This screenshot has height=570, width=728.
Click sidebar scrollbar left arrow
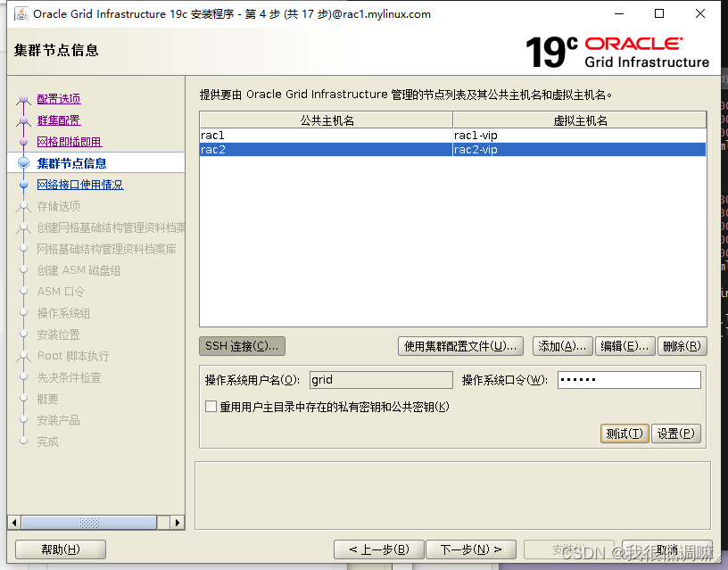(14, 523)
